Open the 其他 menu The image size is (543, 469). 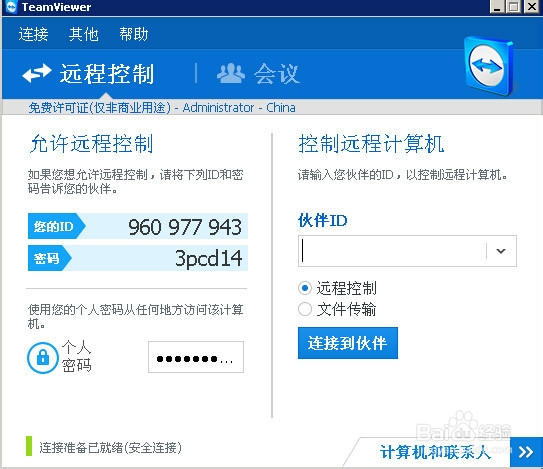click(x=83, y=34)
